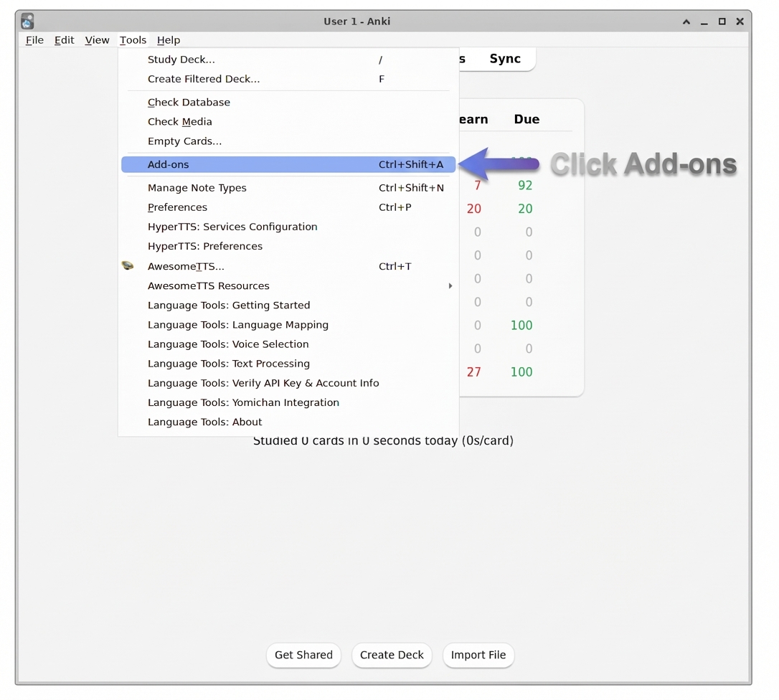The image size is (779, 700).
Task: Switch to the Sync tab
Action: tap(504, 59)
